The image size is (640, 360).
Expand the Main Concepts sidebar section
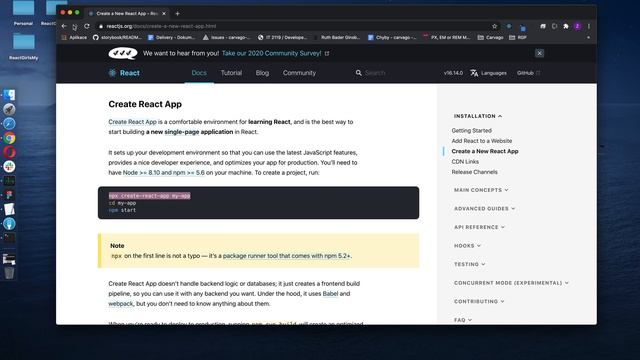[x=481, y=190]
